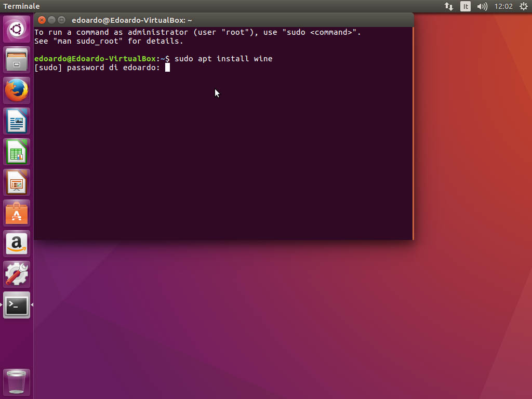Expand the network connections indicator menu
532x399 pixels.
tap(449, 6)
